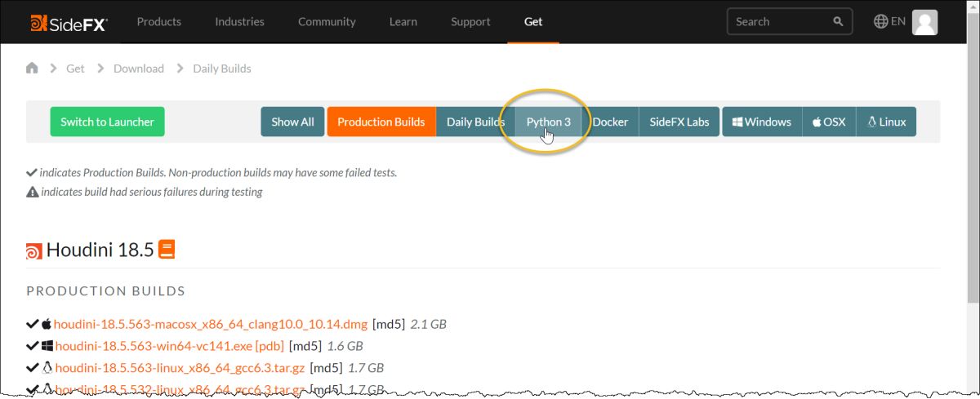
Task: Filter builds by Windows
Action: 762,122
